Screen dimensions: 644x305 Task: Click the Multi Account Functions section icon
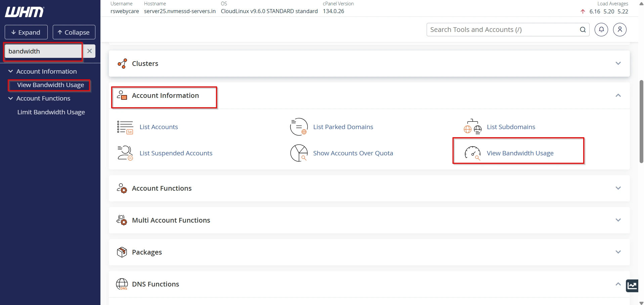tap(122, 220)
